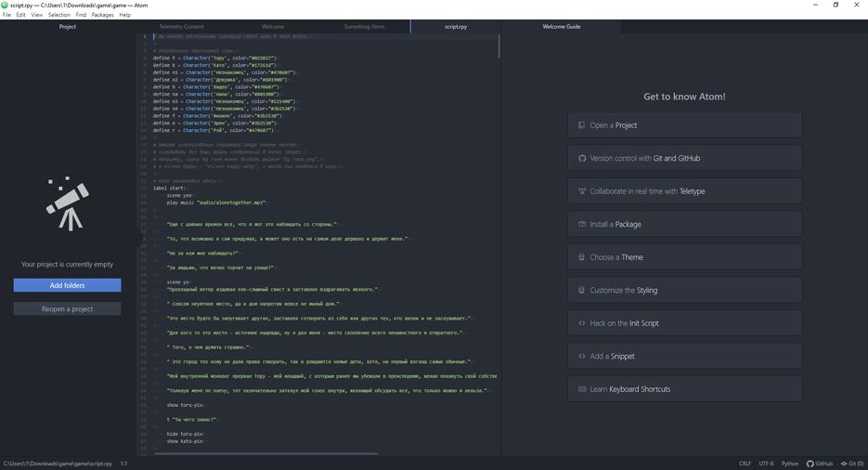
Task: Open the Find menu
Action: click(x=81, y=15)
